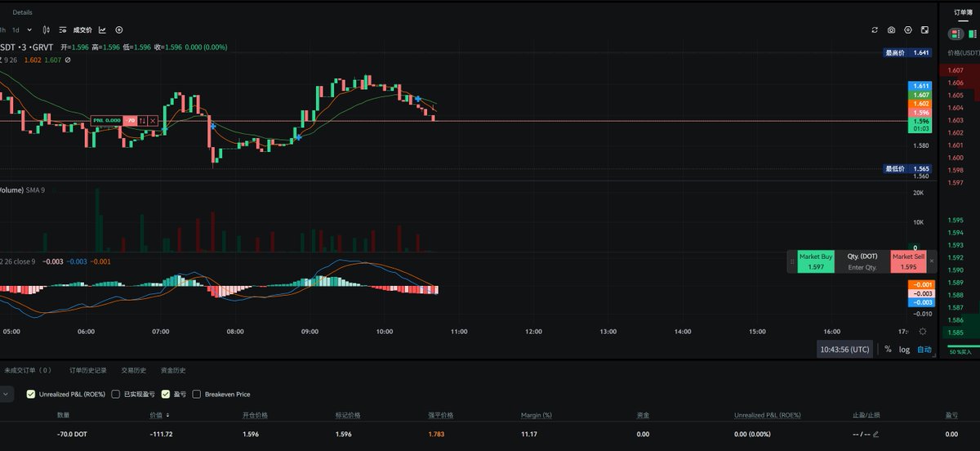Open chart settings hexagon icon
This screenshot has height=451, width=980.
tap(908, 30)
